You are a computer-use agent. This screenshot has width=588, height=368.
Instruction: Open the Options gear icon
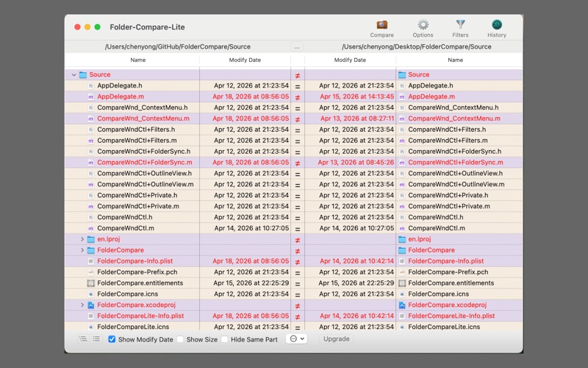tap(423, 25)
